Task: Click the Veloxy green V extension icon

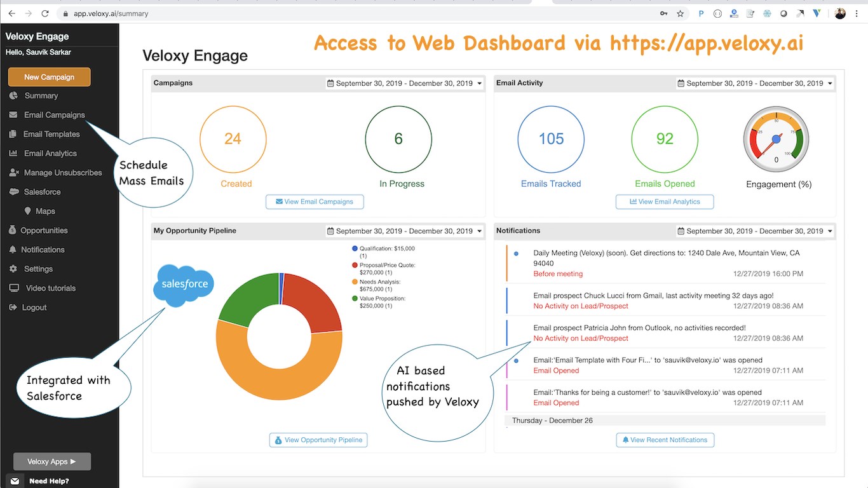Action: coord(817,13)
